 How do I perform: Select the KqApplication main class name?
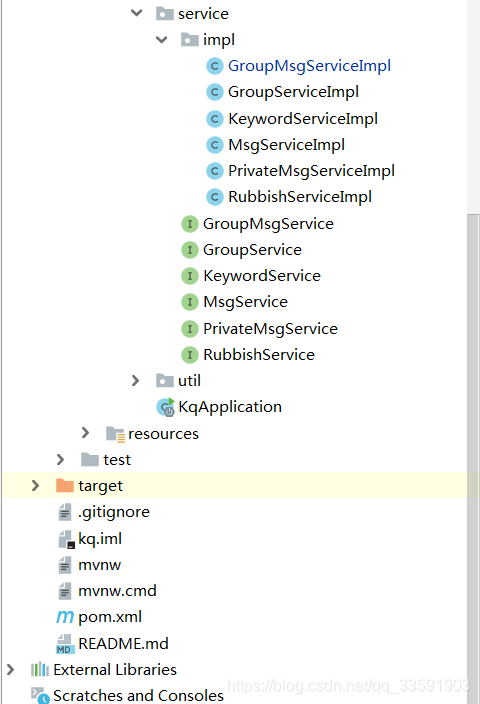(230, 407)
